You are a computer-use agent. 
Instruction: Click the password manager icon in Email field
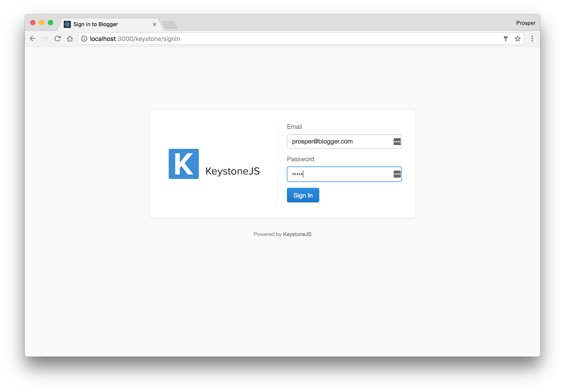397,142
